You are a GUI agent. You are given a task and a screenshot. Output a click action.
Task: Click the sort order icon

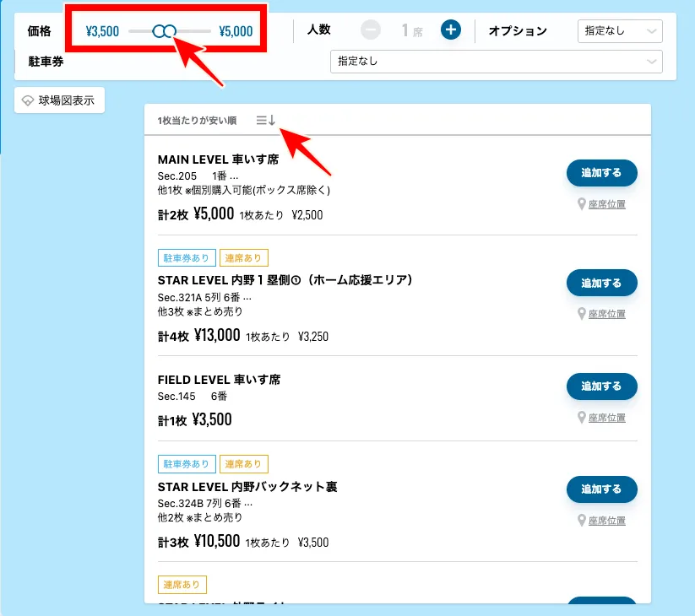(x=266, y=121)
